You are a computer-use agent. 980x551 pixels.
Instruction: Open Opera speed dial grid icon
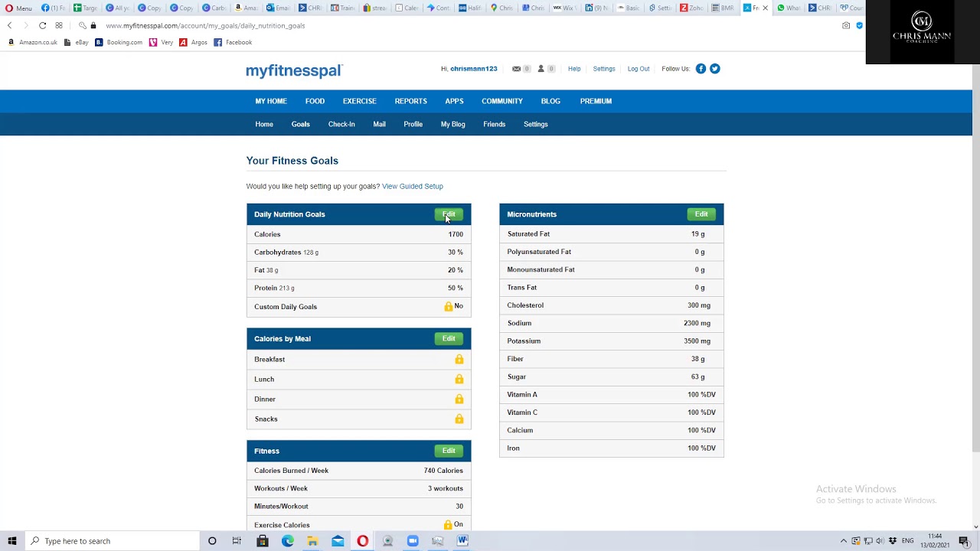(59, 25)
